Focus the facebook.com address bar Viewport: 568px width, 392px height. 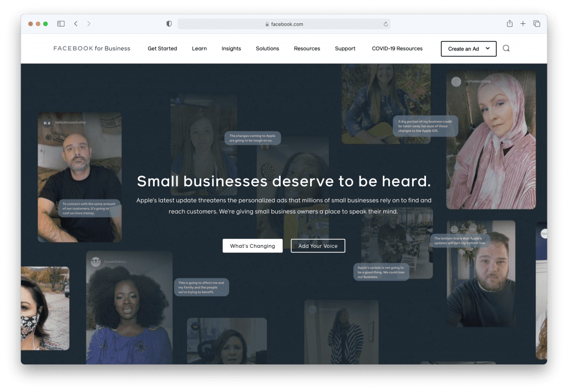click(x=283, y=24)
